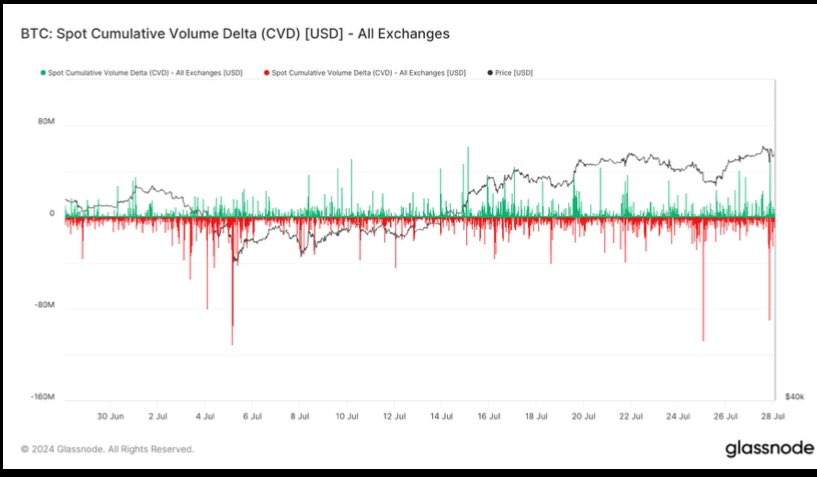
Task: Click the -160M y-axis label
Action: [43, 397]
